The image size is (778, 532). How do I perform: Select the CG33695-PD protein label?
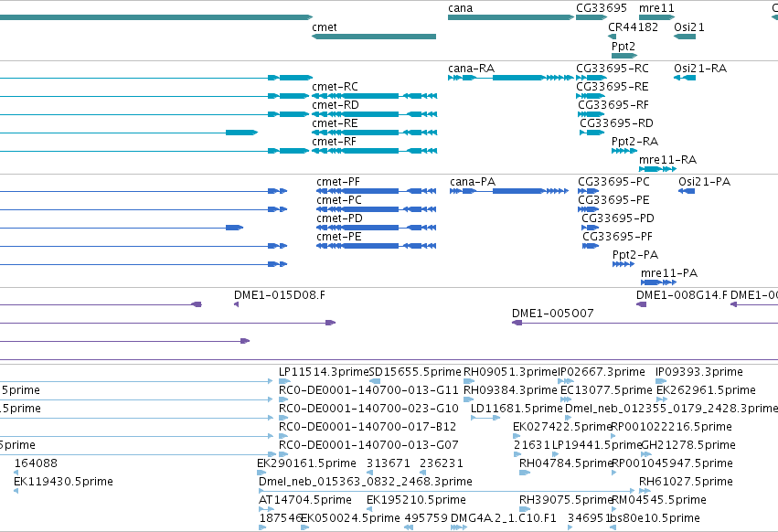(618, 218)
